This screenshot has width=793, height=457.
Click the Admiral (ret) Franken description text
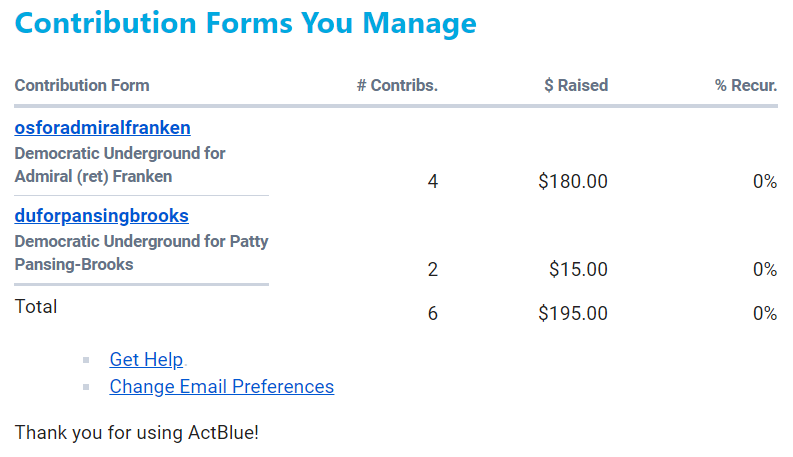120,165
